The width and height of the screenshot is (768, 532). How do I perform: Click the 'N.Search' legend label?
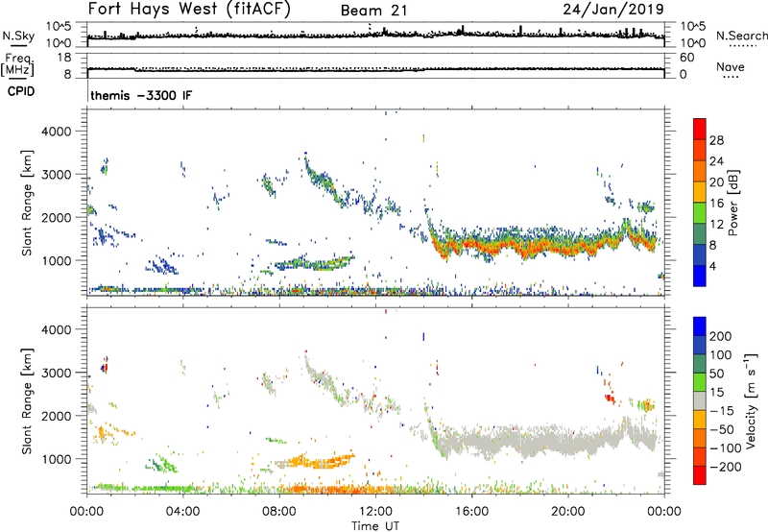click(741, 36)
